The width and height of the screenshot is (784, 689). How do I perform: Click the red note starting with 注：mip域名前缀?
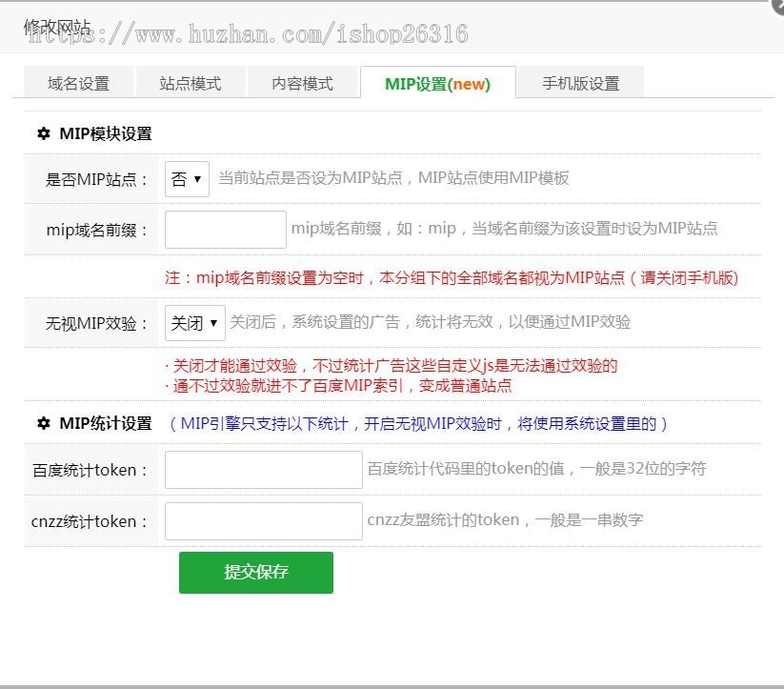452,278
